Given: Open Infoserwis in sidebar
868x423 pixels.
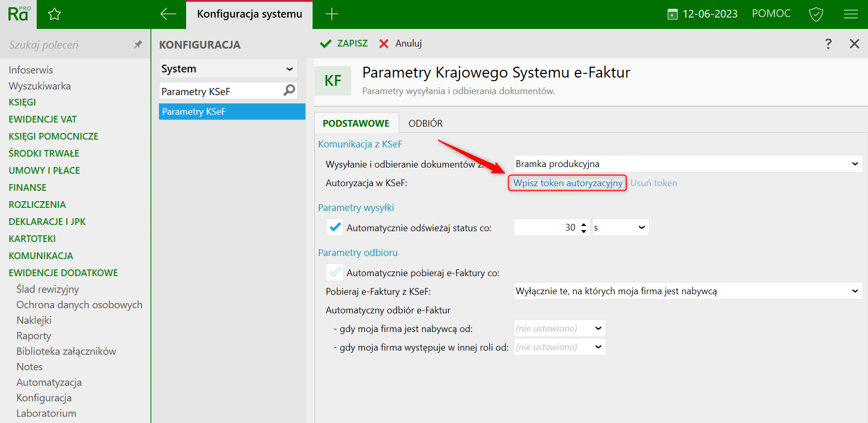Looking at the screenshot, I should tap(31, 70).
